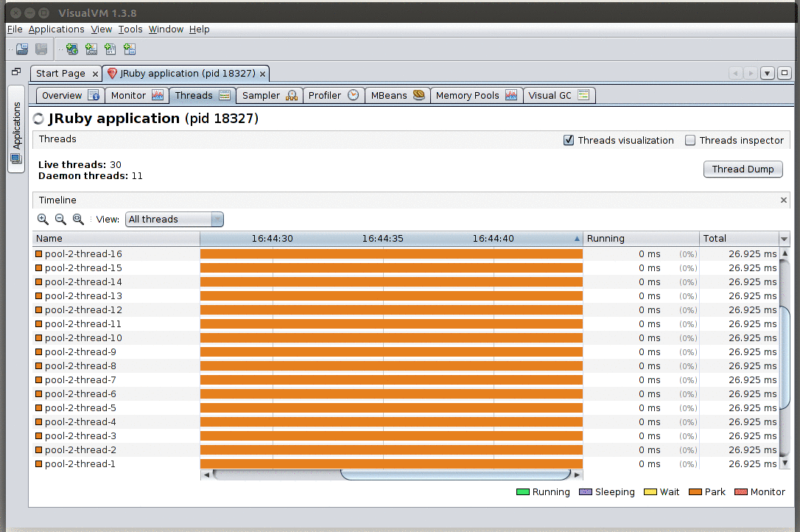This screenshot has width=800, height=532.
Task: Click the scroll tabs left arrow
Action: 736,74
